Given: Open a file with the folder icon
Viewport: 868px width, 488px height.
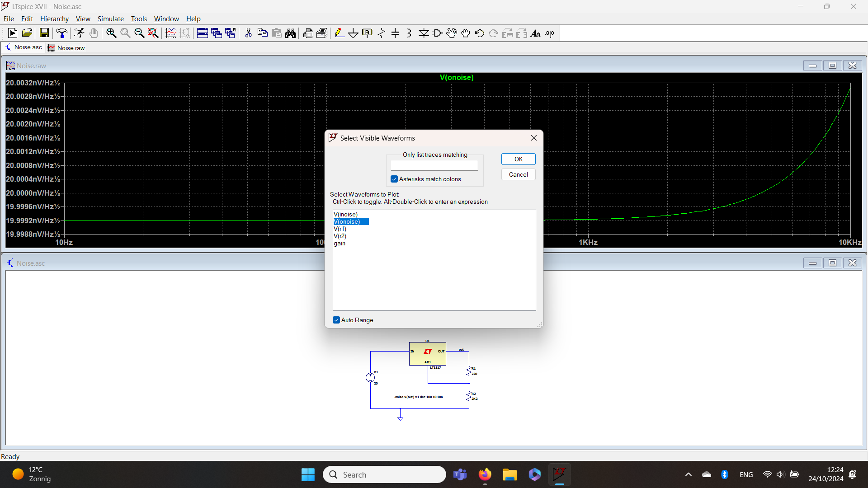Looking at the screenshot, I should (27, 33).
